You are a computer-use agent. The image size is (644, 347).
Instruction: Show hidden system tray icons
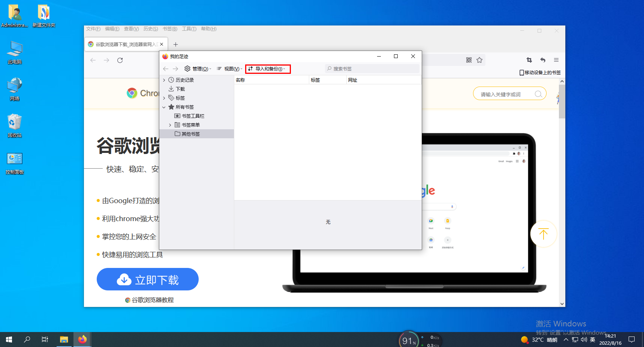[566, 340]
